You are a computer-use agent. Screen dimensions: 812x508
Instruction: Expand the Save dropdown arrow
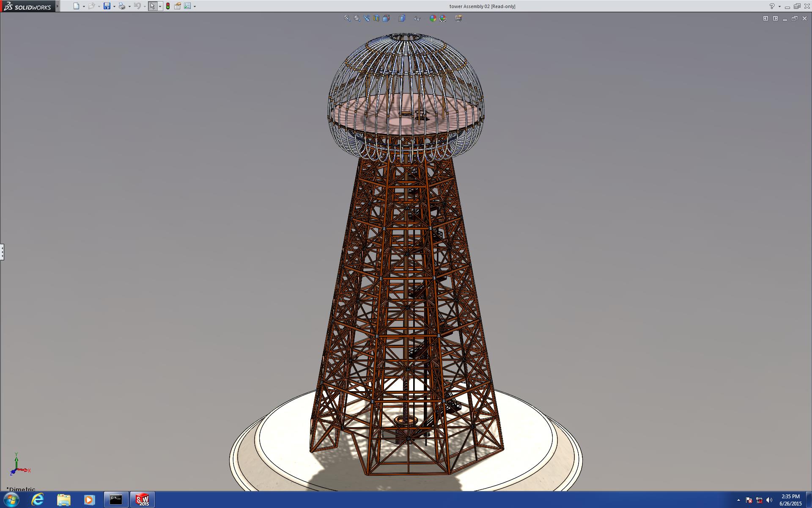[x=114, y=6]
